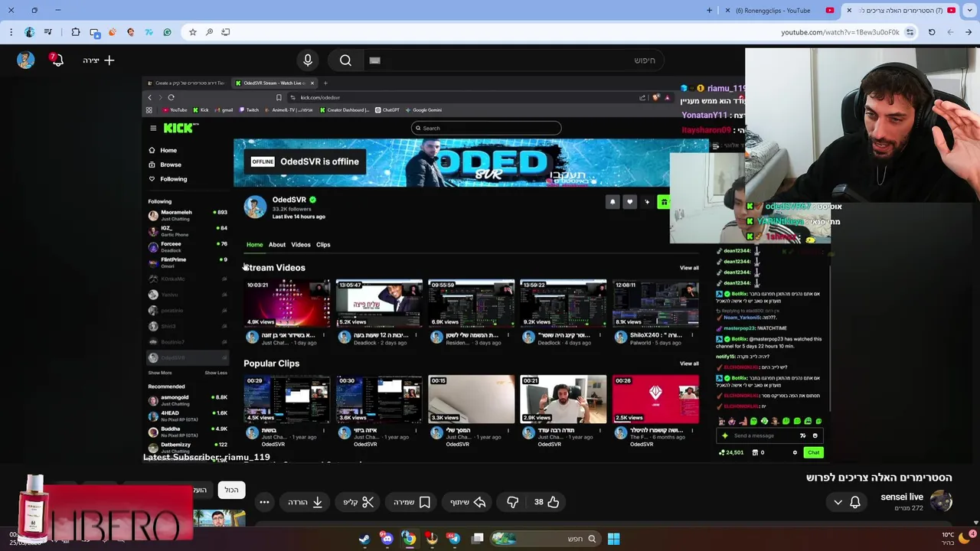Open the Chrome profile avatar
The width and height of the screenshot is (980, 551).
(x=29, y=32)
